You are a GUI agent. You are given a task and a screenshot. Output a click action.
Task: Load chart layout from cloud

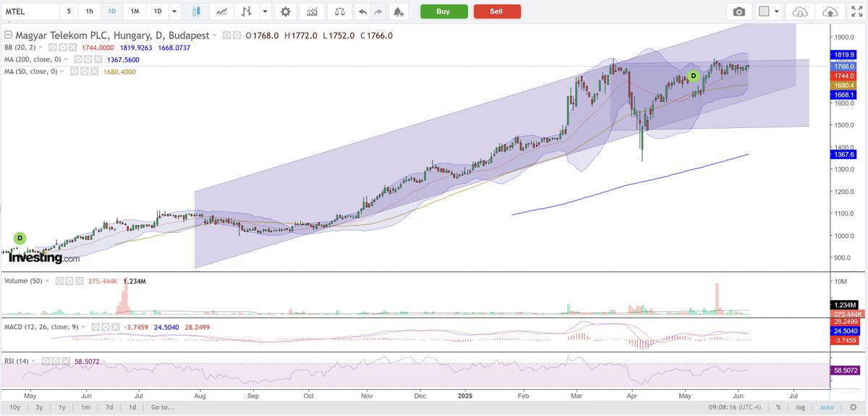pos(800,12)
